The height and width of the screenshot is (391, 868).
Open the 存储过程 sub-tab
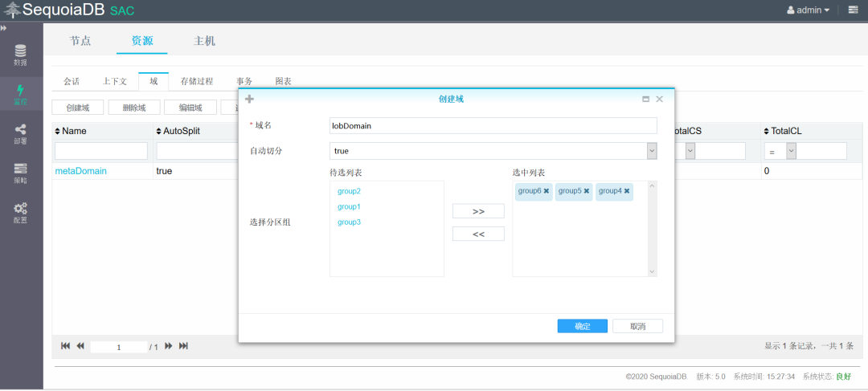[197, 81]
